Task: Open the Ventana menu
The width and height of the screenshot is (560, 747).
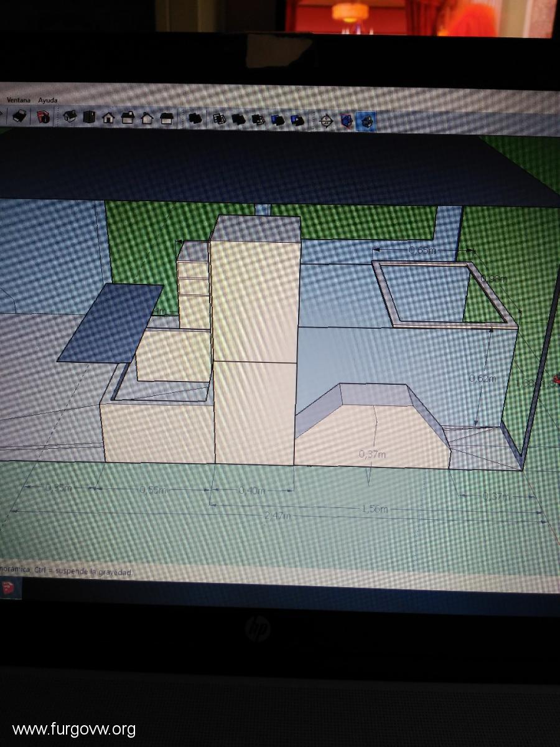Action: click(19, 100)
